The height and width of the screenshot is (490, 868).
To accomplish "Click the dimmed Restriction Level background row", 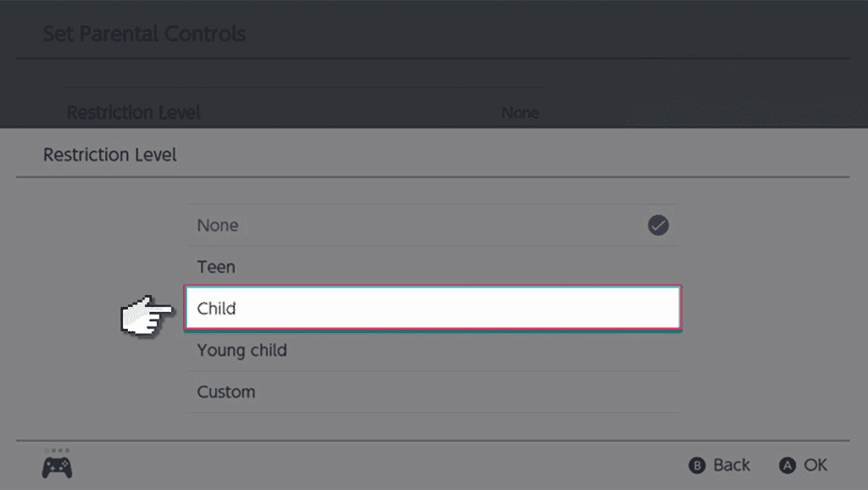I will click(303, 113).
